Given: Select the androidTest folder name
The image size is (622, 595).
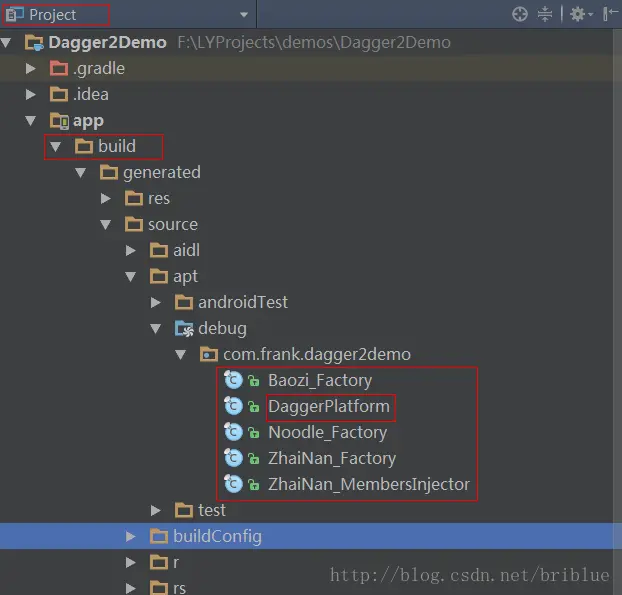Looking at the screenshot, I should pos(243,303).
